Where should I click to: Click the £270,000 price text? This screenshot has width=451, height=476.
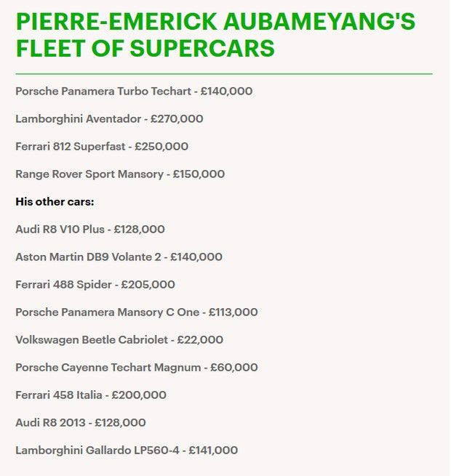pos(175,119)
